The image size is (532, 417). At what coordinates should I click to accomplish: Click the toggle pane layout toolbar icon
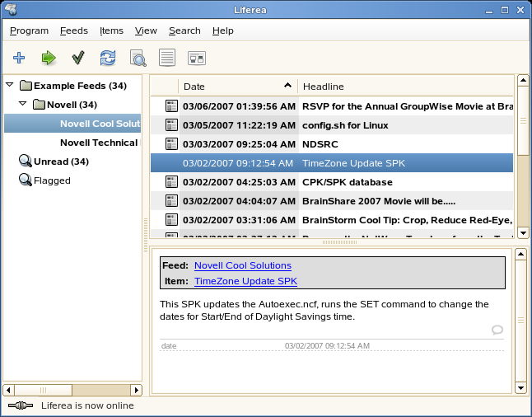click(x=197, y=58)
